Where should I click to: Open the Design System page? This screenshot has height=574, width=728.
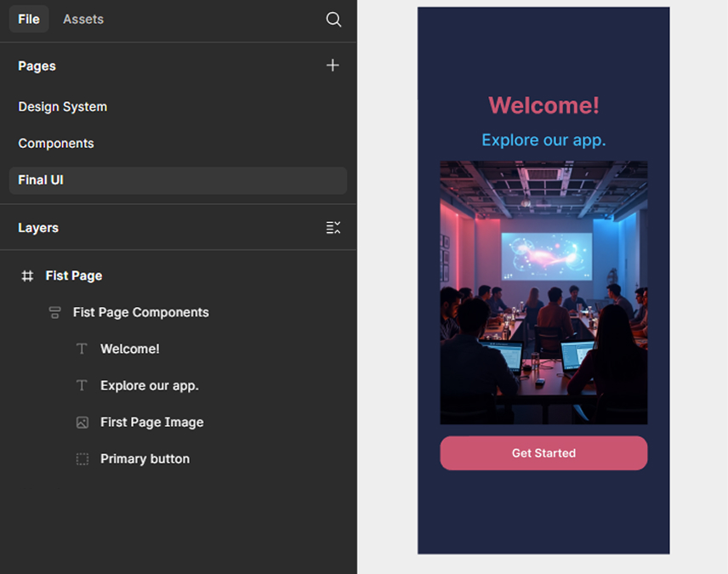(x=179, y=107)
